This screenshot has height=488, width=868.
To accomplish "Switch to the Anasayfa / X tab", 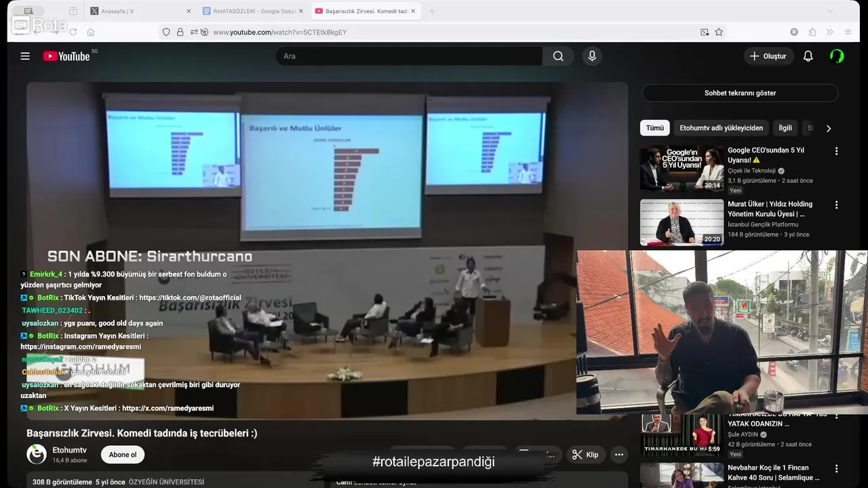I will click(140, 11).
